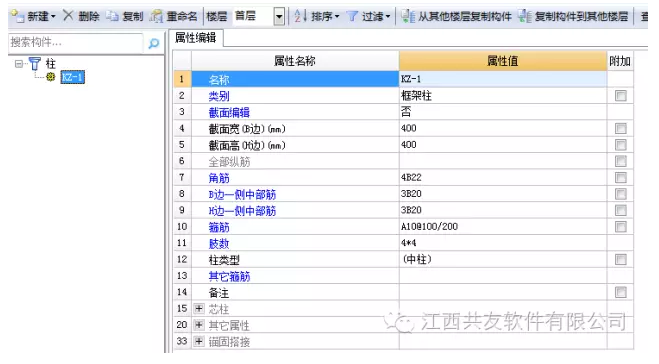
Task: Click the 截面宽 value cell 400
Action: click(503, 129)
